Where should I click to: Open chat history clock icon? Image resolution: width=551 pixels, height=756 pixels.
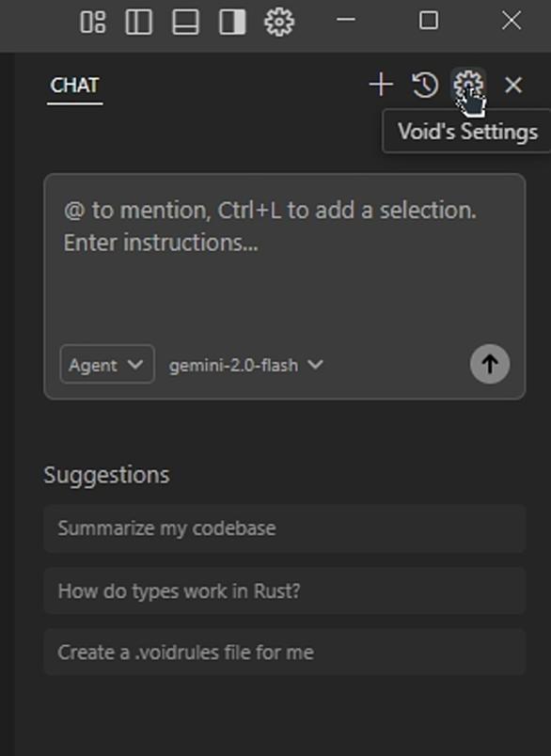pyautogui.click(x=425, y=85)
